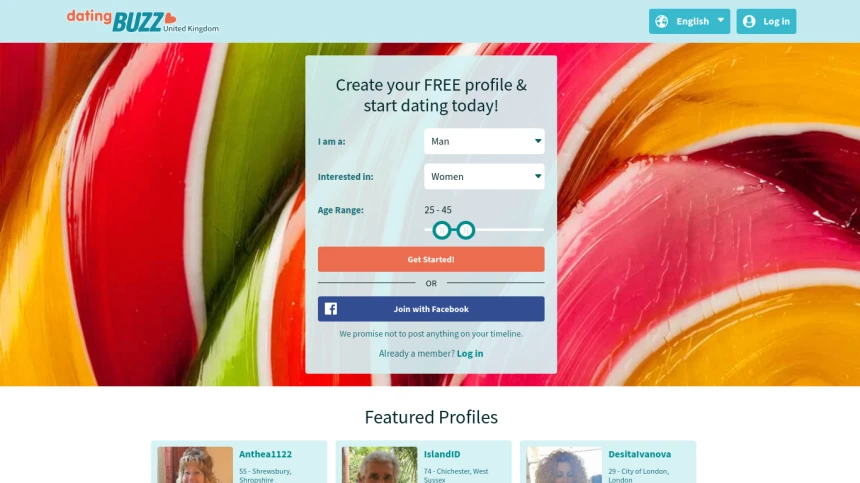This screenshot has height=483, width=860.
Task: Click the user avatar icon in Log in button
Action: point(749,21)
